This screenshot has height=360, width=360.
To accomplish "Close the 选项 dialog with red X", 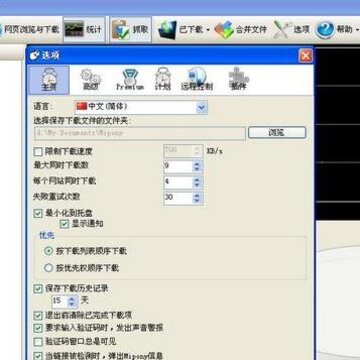I will 306,56.
